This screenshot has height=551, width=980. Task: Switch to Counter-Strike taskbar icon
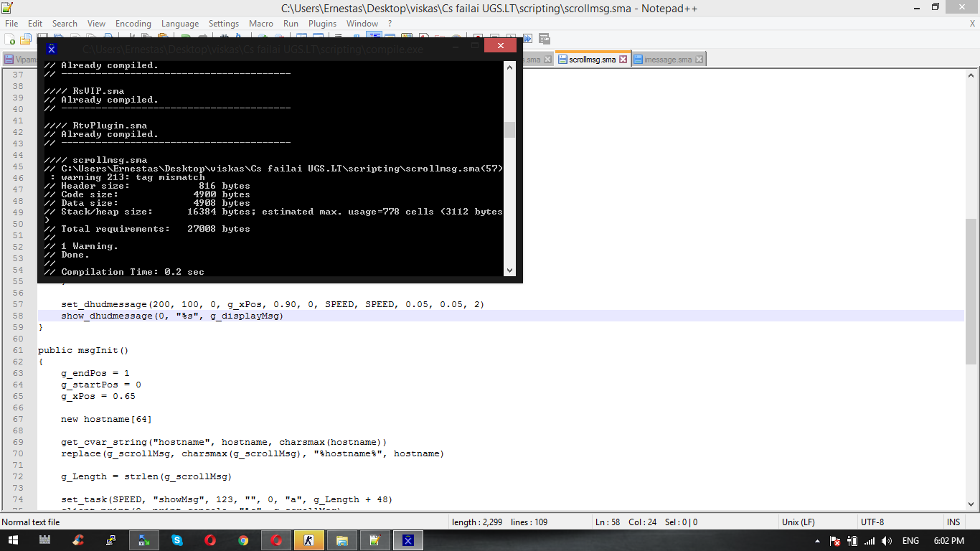coord(309,540)
